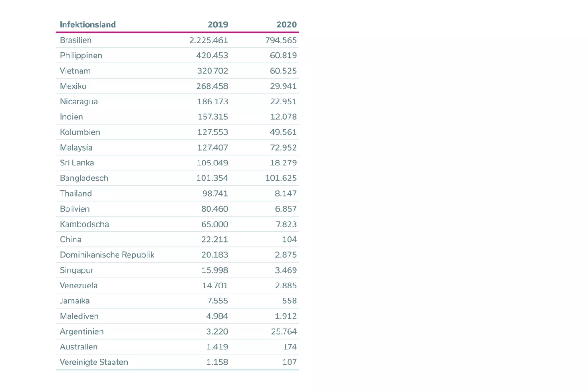Select the Australien row label

(x=79, y=347)
